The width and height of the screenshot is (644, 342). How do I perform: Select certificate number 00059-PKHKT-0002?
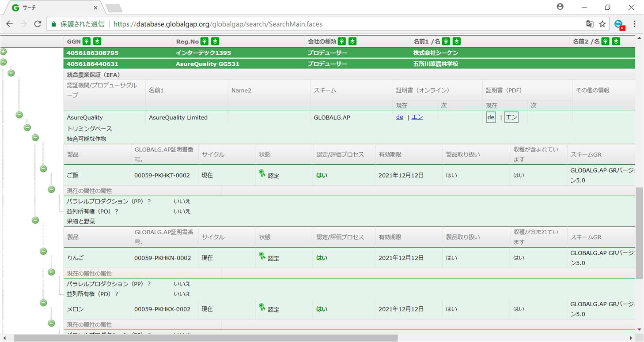162,175
